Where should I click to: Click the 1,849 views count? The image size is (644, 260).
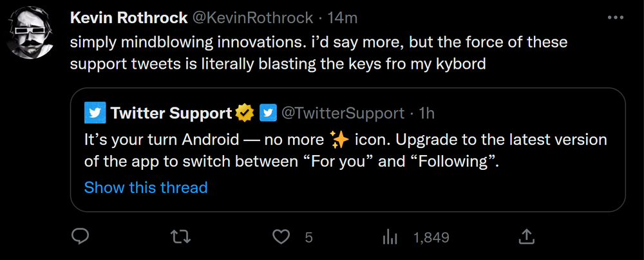pyautogui.click(x=431, y=237)
